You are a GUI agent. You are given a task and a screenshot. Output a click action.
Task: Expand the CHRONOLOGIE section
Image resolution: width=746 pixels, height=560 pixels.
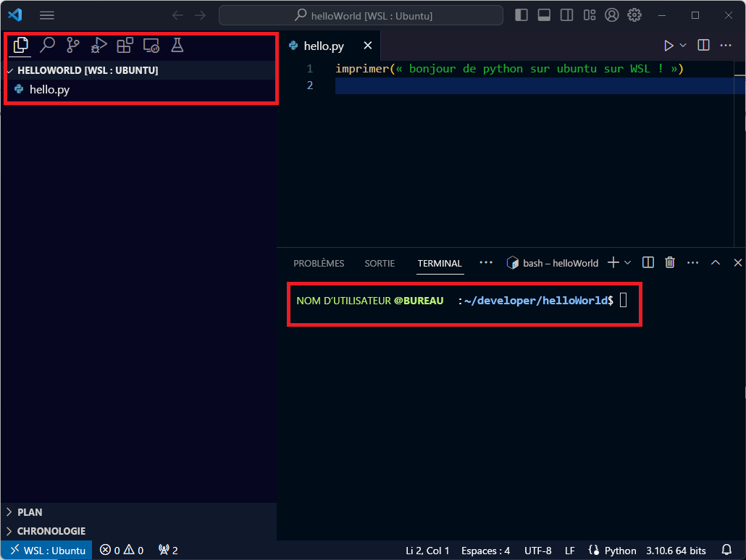click(x=138, y=530)
